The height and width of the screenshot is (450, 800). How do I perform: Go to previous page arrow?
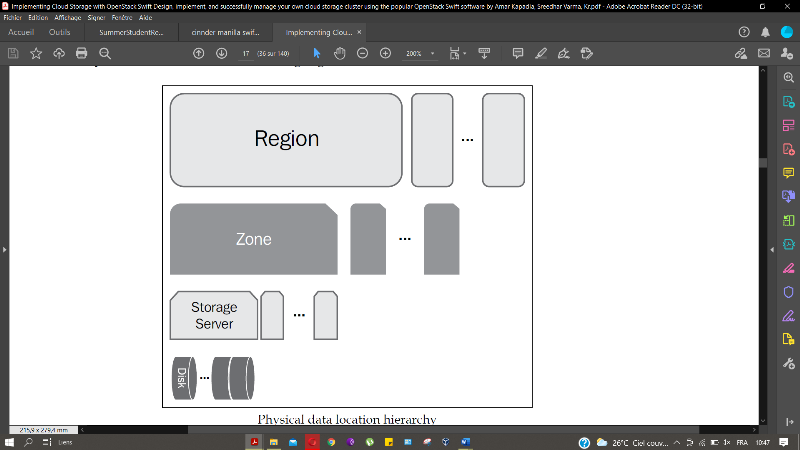(198, 53)
